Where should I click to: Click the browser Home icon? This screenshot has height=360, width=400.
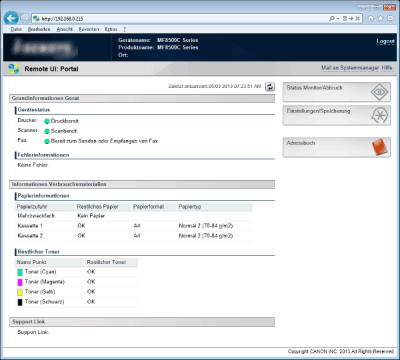click(x=371, y=19)
